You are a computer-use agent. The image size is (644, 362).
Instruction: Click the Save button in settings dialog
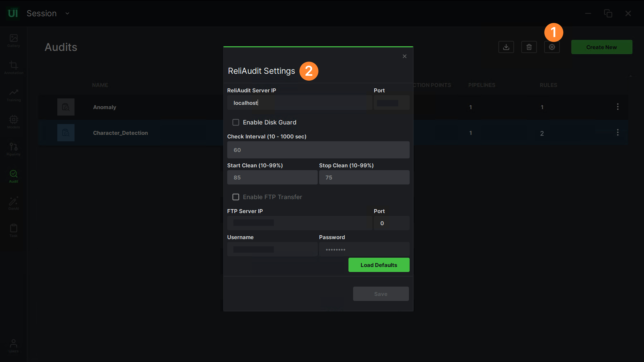point(381,294)
